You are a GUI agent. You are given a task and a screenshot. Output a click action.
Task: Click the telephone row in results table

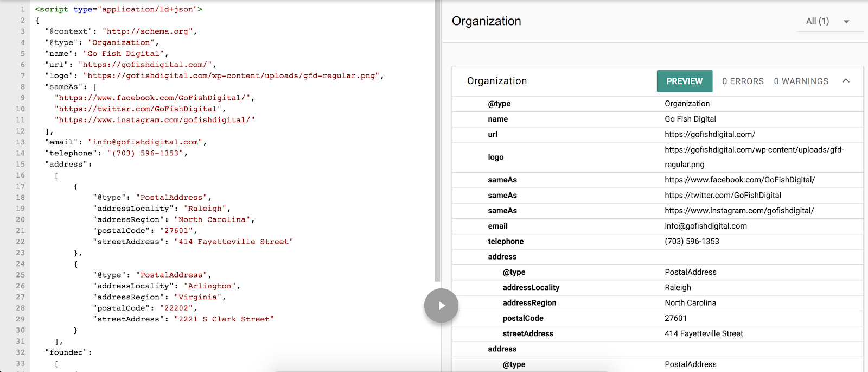pos(656,242)
